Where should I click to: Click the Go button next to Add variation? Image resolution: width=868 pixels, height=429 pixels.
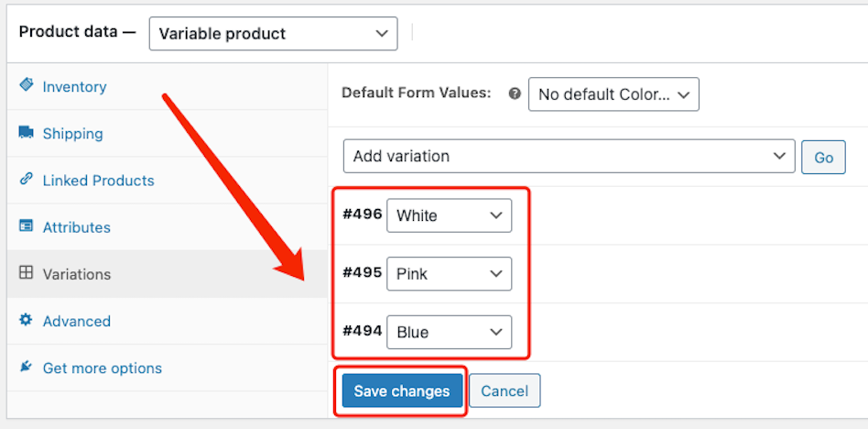pos(823,158)
